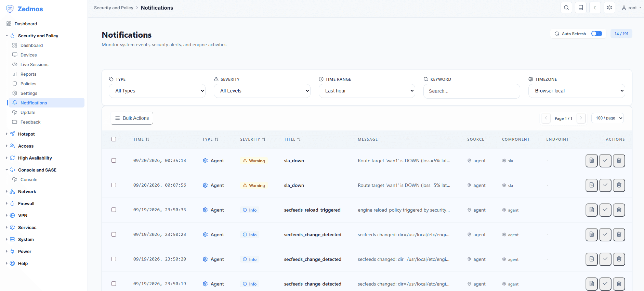Sort the table by Severity column
This screenshot has height=291, width=644.
pos(253,139)
